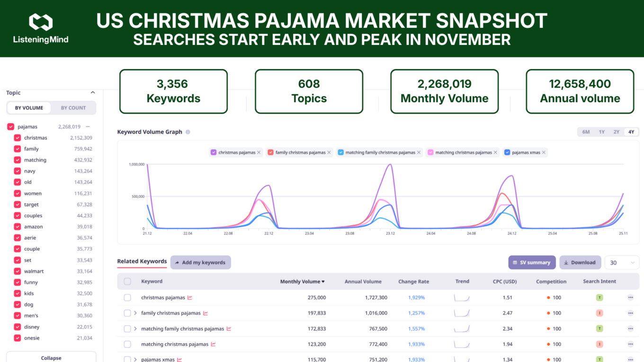Screen dimensions: 644x362
Task: Open more options for christmas pajamas row
Action: (630, 298)
